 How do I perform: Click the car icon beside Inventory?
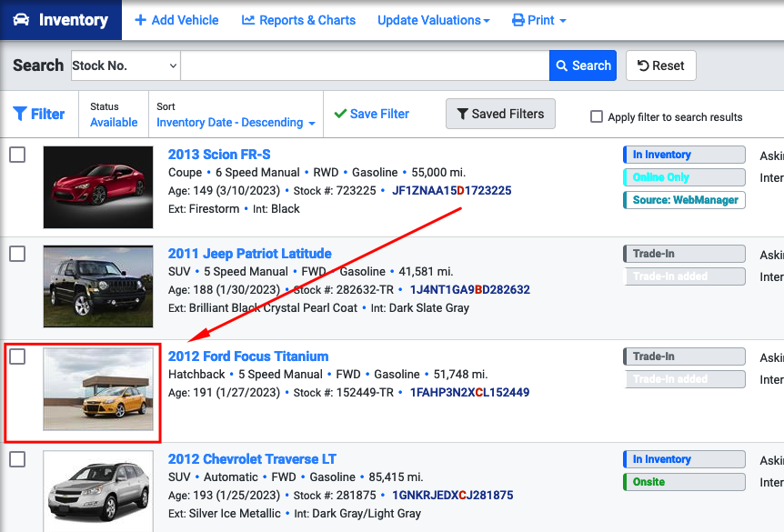point(21,20)
